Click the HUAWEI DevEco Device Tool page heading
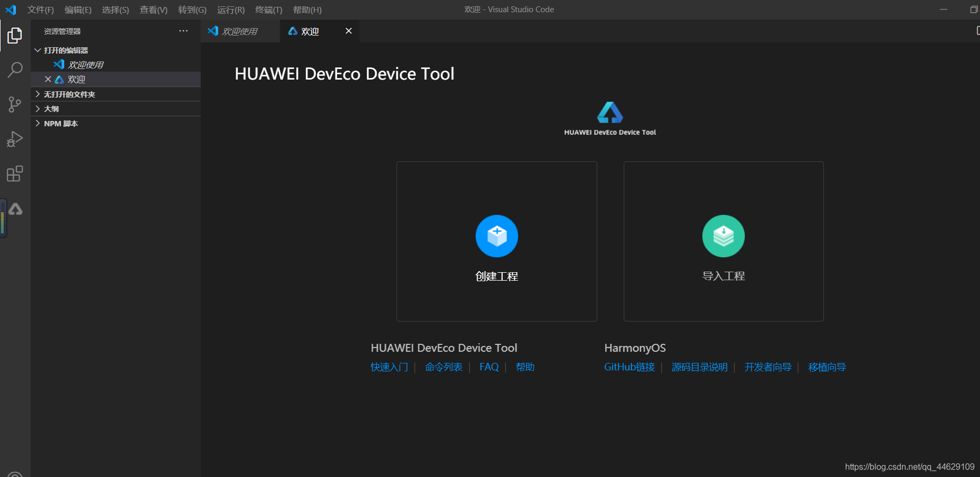 tap(345, 74)
